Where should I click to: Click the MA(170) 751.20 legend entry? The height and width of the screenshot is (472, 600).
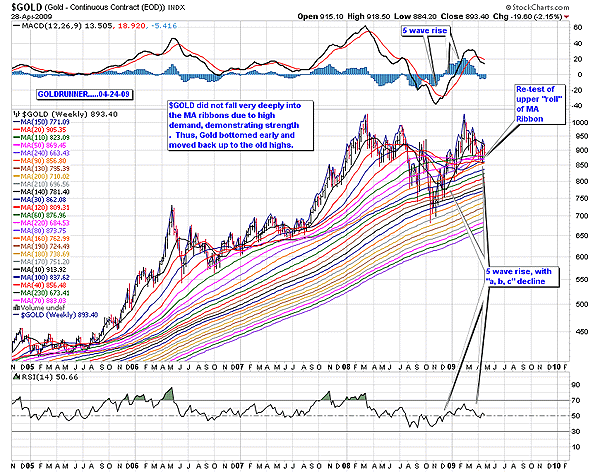(46, 262)
